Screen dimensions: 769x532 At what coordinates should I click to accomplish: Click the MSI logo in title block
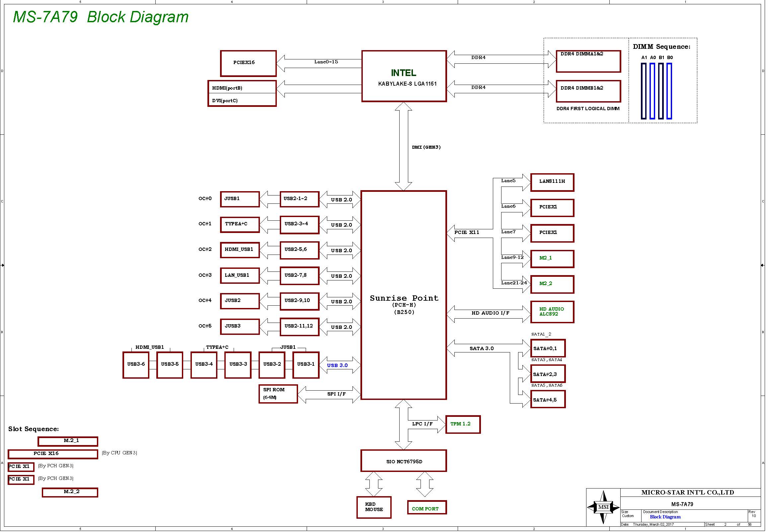(x=603, y=507)
